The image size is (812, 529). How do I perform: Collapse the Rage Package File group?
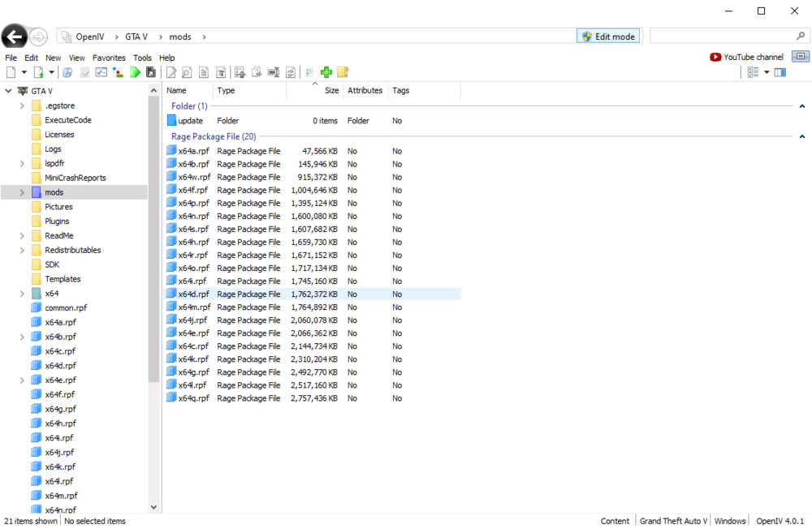(802, 136)
